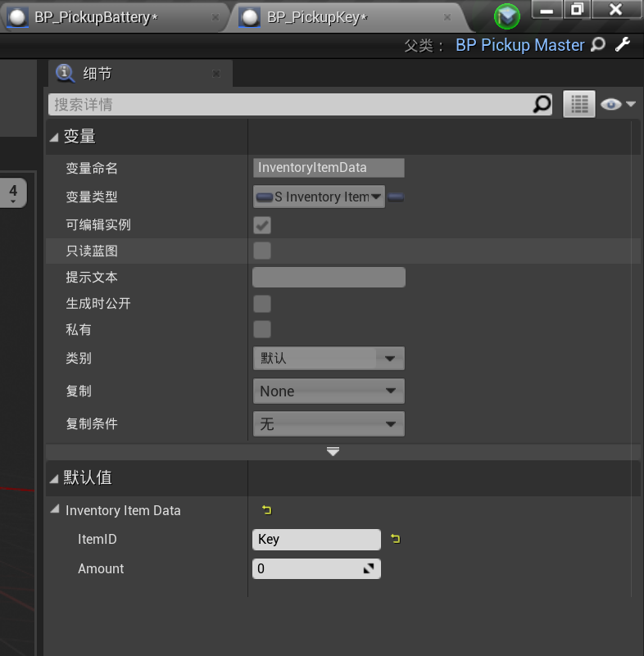Minimize the editor window
644x656 pixels.
(x=546, y=9)
